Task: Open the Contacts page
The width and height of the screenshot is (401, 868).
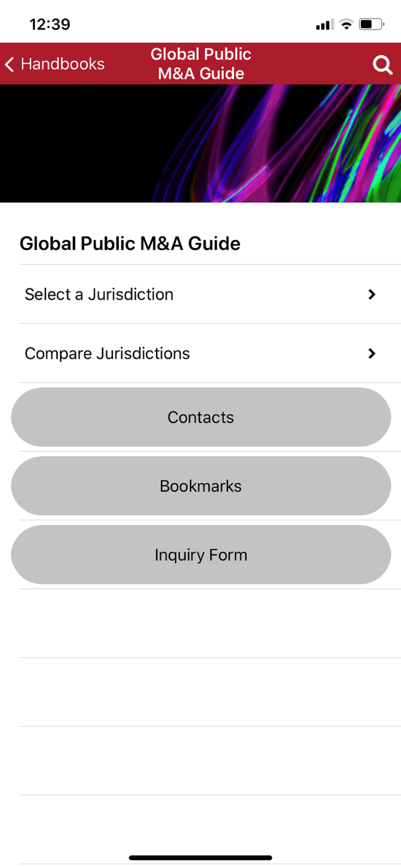Action: (200, 417)
